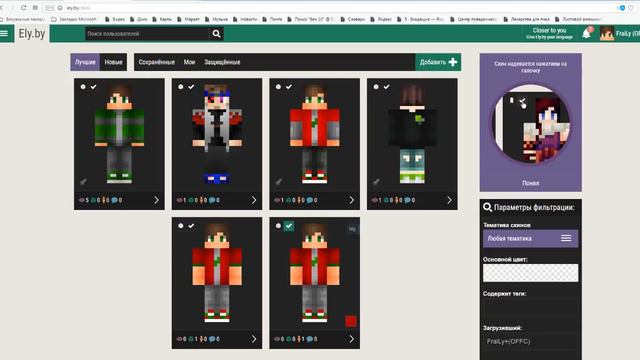Click the browser address bar showing ely.by
Screen dimensions: 640x360
pos(327,8)
